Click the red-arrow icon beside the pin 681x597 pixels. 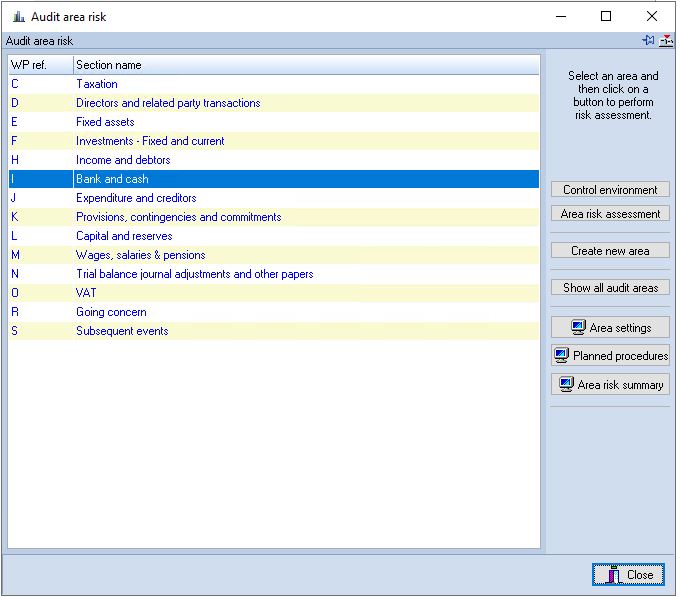pos(666,40)
